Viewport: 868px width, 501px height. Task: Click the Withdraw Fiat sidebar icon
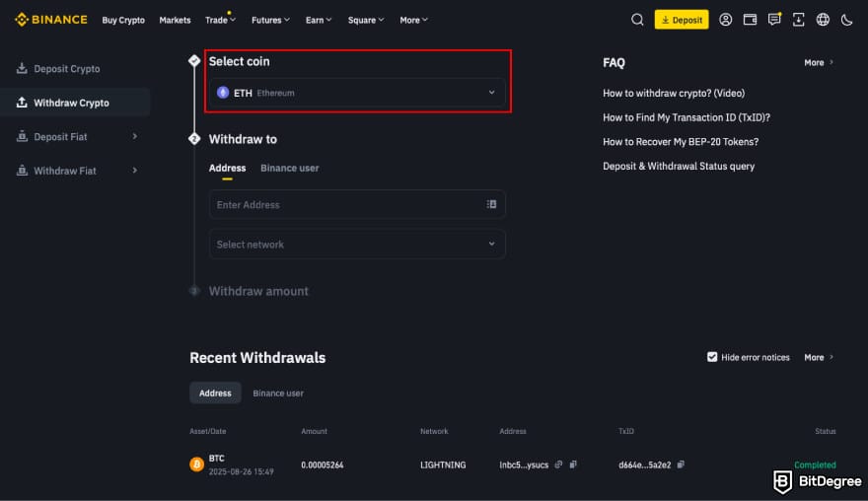pos(22,171)
